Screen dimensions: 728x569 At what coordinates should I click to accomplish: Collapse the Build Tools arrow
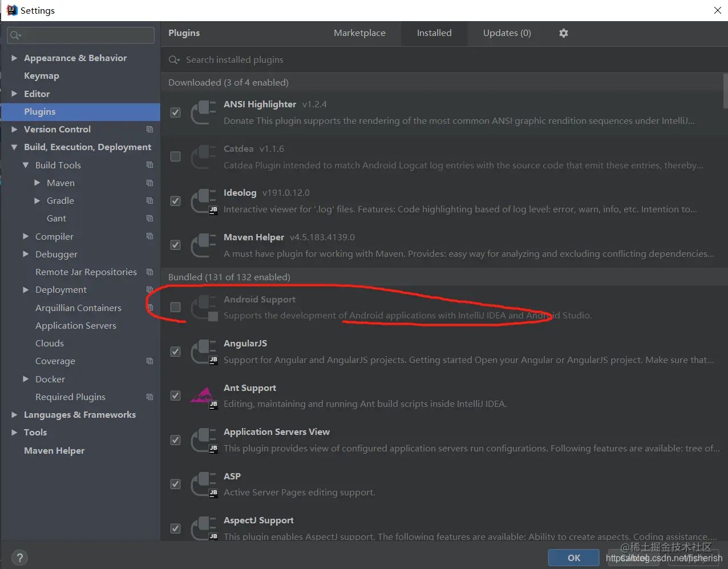(x=26, y=165)
